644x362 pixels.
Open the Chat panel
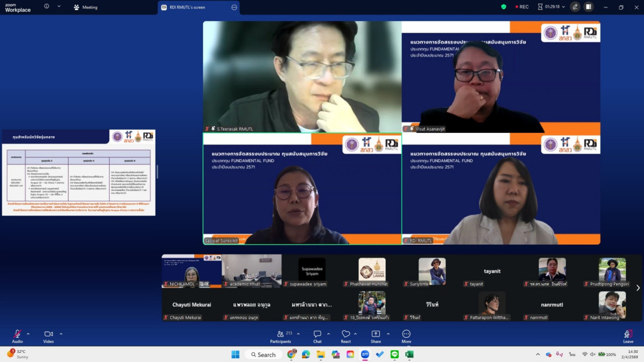tap(317, 336)
